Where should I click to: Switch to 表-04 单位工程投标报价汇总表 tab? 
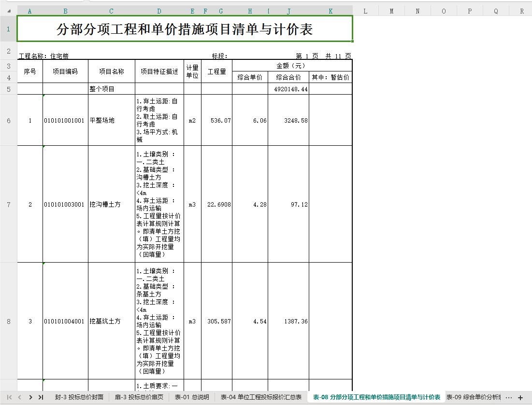pos(261,397)
